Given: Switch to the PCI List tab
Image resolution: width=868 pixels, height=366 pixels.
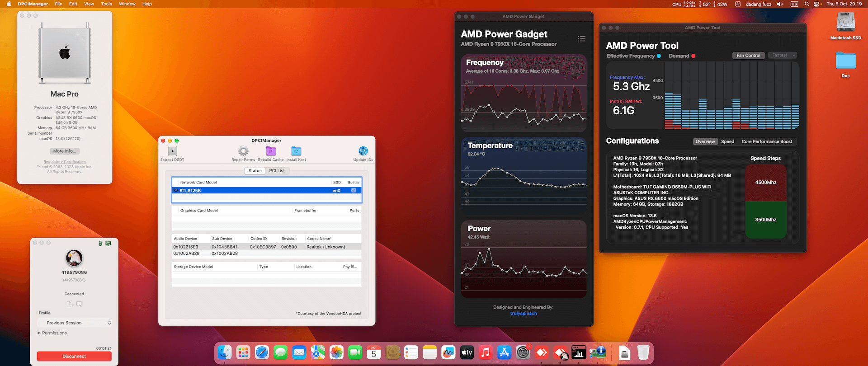Looking at the screenshot, I should point(277,171).
